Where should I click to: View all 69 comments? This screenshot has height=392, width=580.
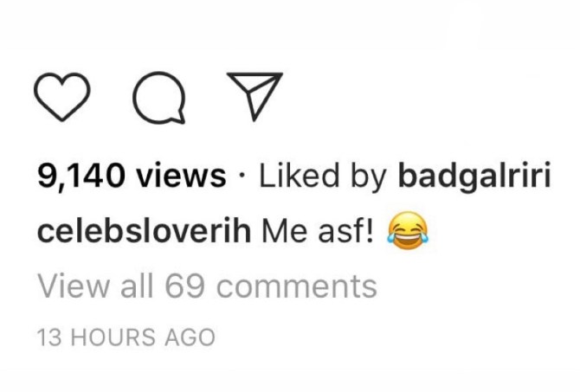(x=207, y=286)
